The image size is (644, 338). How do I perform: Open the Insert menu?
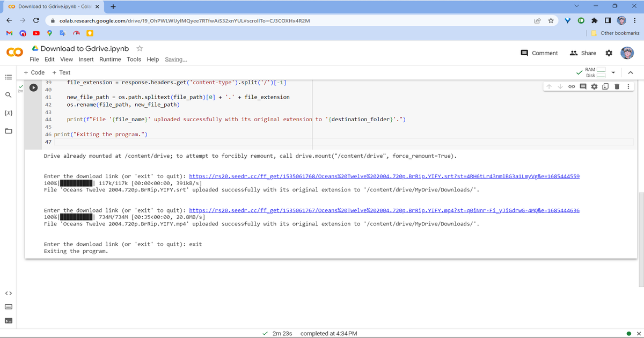(x=86, y=60)
